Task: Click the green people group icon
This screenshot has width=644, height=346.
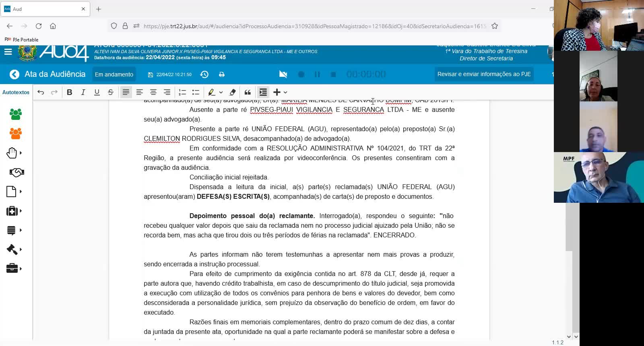Action: pyautogui.click(x=16, y=114)
